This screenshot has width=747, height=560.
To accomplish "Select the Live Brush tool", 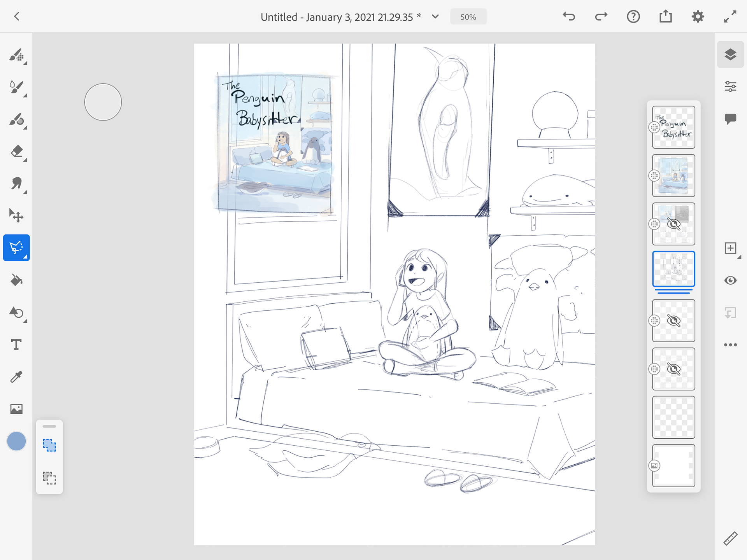I will [16, 87].
